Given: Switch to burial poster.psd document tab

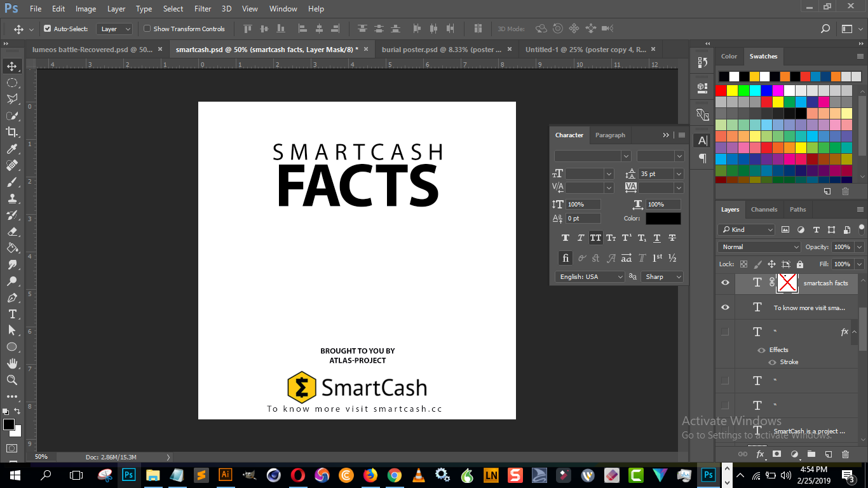Looking at the screenshot, I should (441, 49).
